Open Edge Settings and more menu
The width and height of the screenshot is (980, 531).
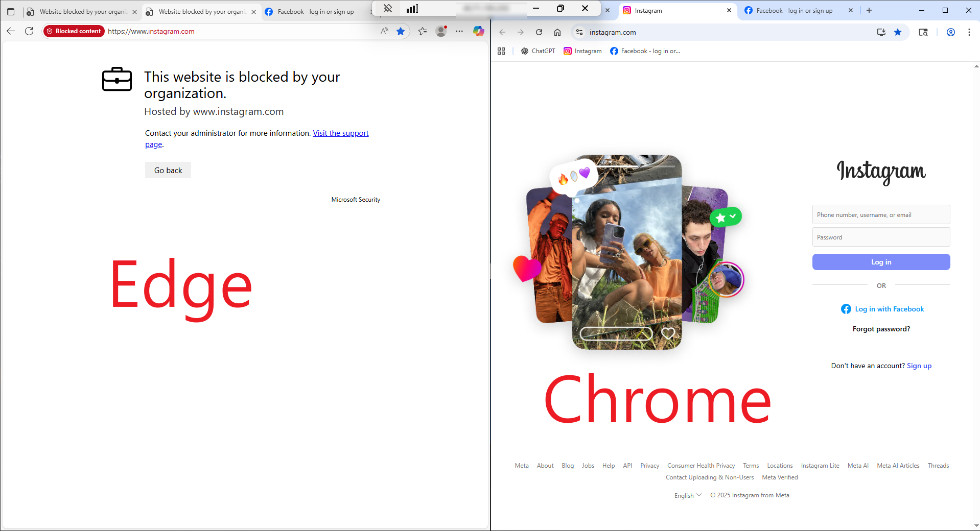tap(459, 31)
